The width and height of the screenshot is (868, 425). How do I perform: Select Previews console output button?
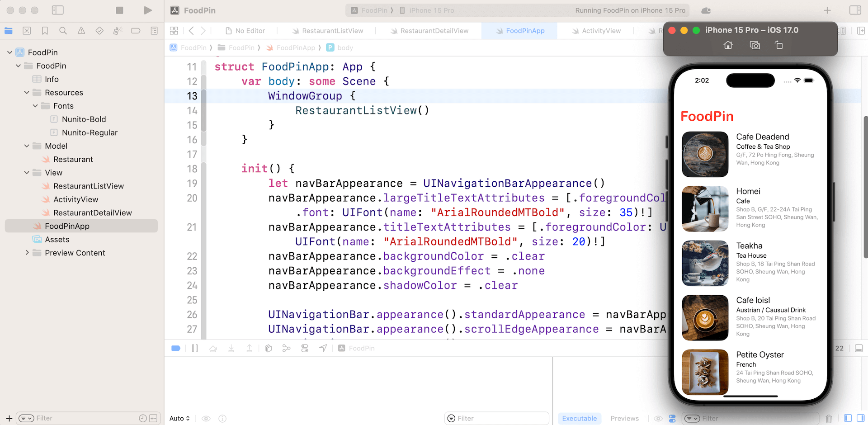point(624,418)
